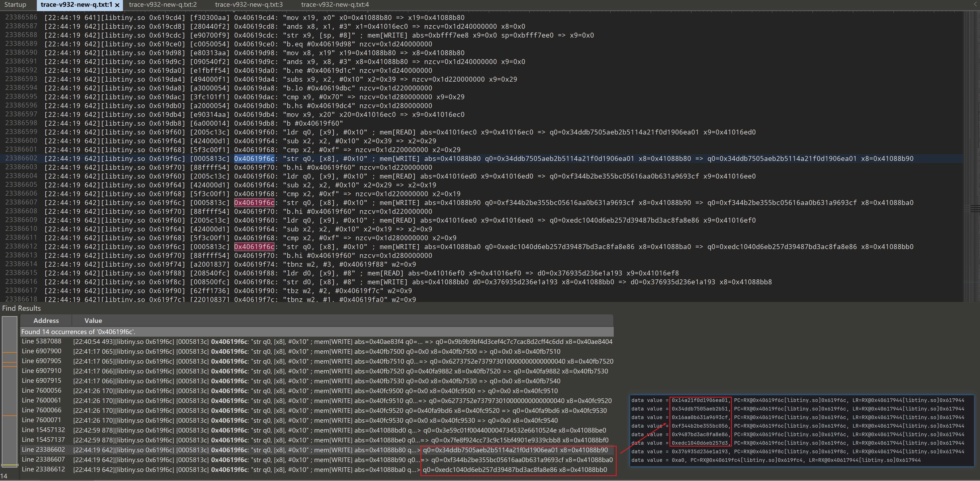This screenshot has width=980, height=481.
Task: Sort results by the Address column header
Action: point(46,321)
